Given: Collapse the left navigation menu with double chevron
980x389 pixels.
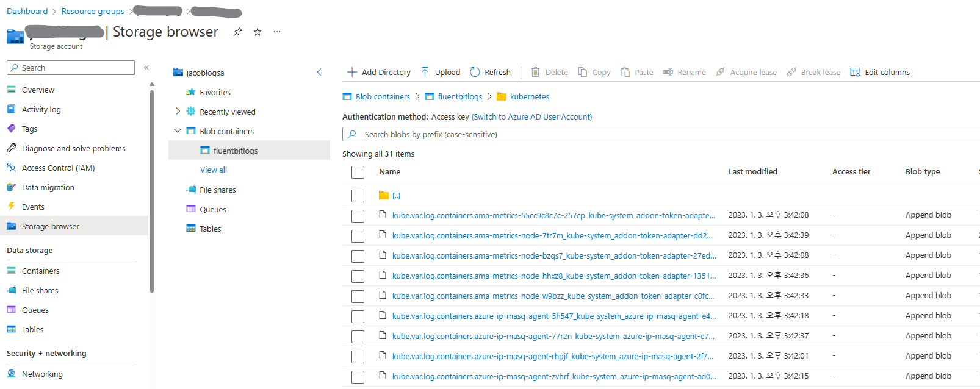Looking at the screenshot, I should pyautogui.click(x=146, y=68).
